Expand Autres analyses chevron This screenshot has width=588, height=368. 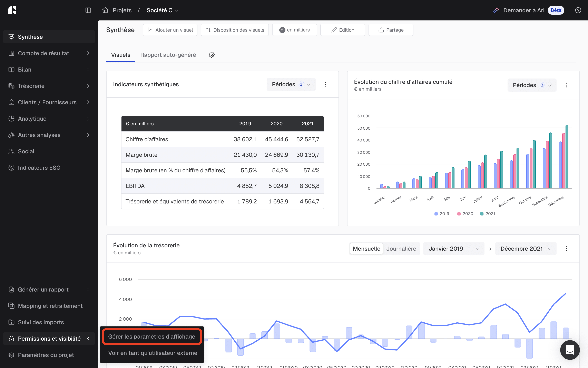88,135
